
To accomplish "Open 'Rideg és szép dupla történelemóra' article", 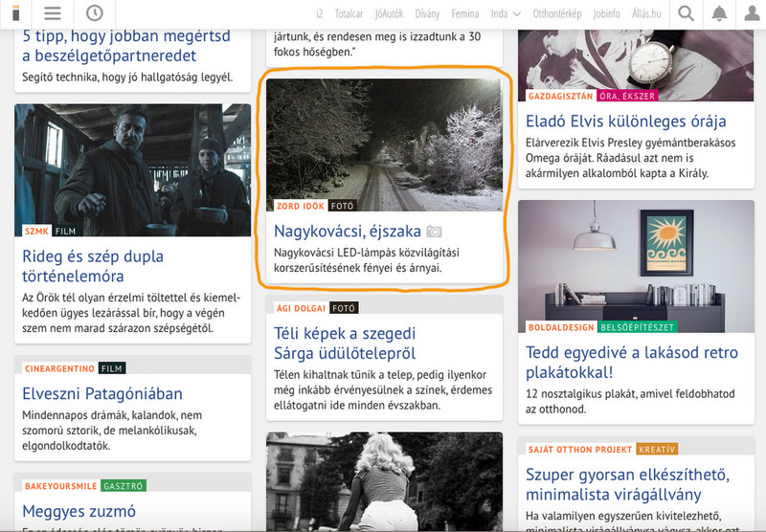I will (93, 266).
